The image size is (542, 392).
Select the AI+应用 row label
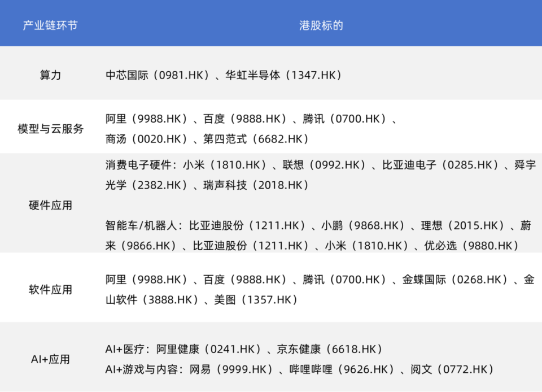tap(50, 359)
